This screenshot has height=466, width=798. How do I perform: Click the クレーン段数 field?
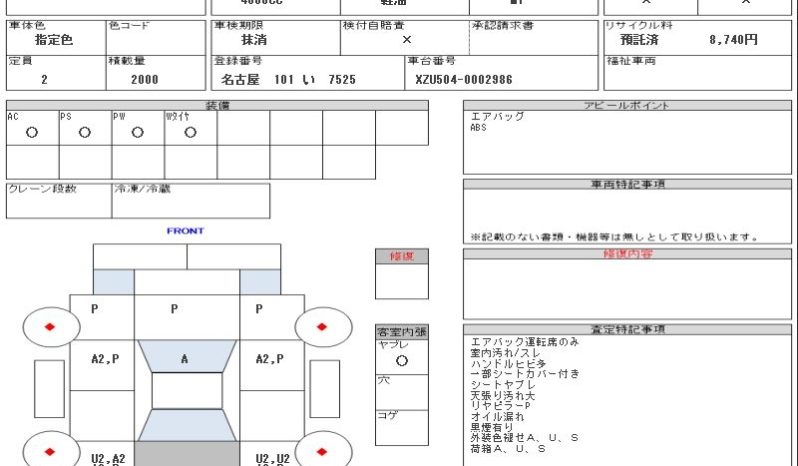59,201
